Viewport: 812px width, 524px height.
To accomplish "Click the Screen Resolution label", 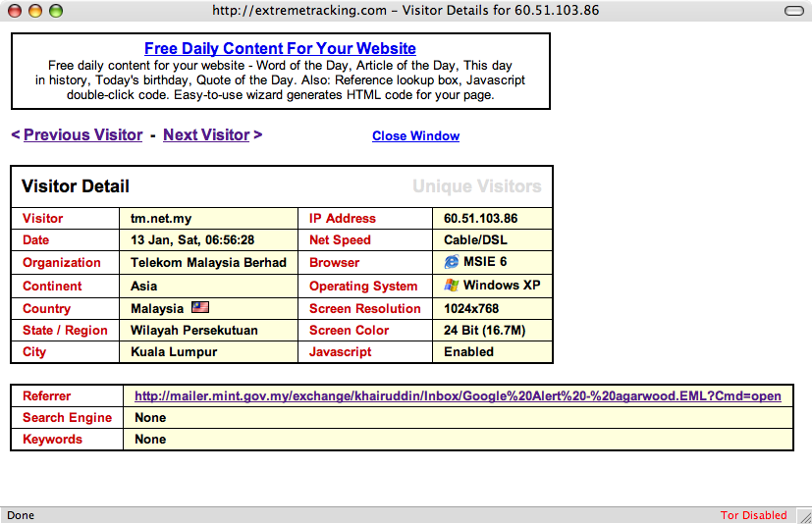I will point(365,308).
